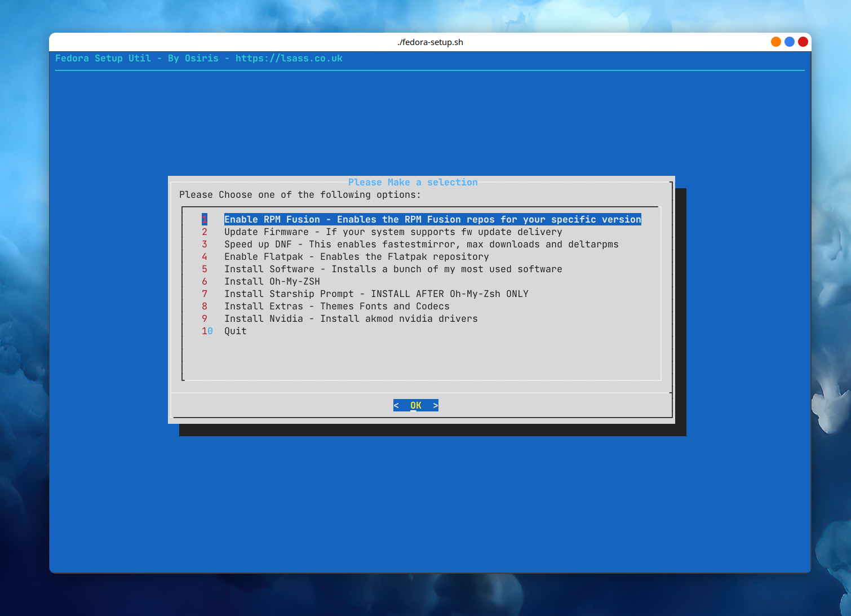
Task: Click the number 8 tag beside Install Extras
Action: tap(205, 306)
